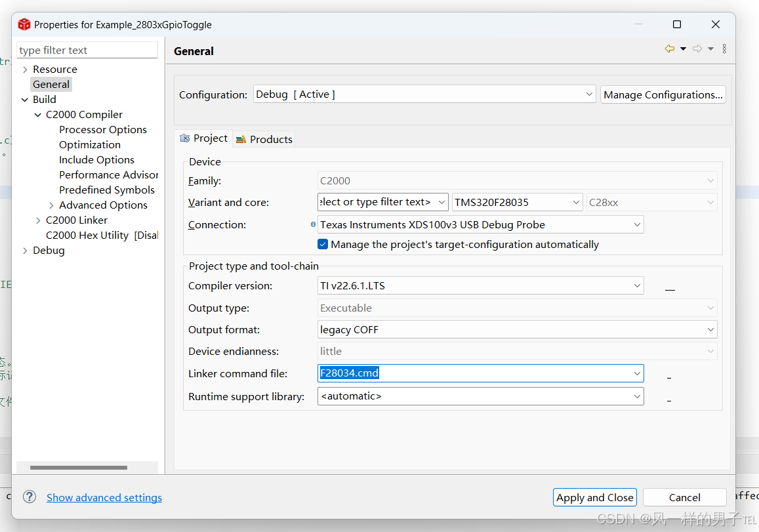The height and width of the screenshot is (532, 759).
Task: Expand the Resource tree node
Action: (x=25, y=70)
